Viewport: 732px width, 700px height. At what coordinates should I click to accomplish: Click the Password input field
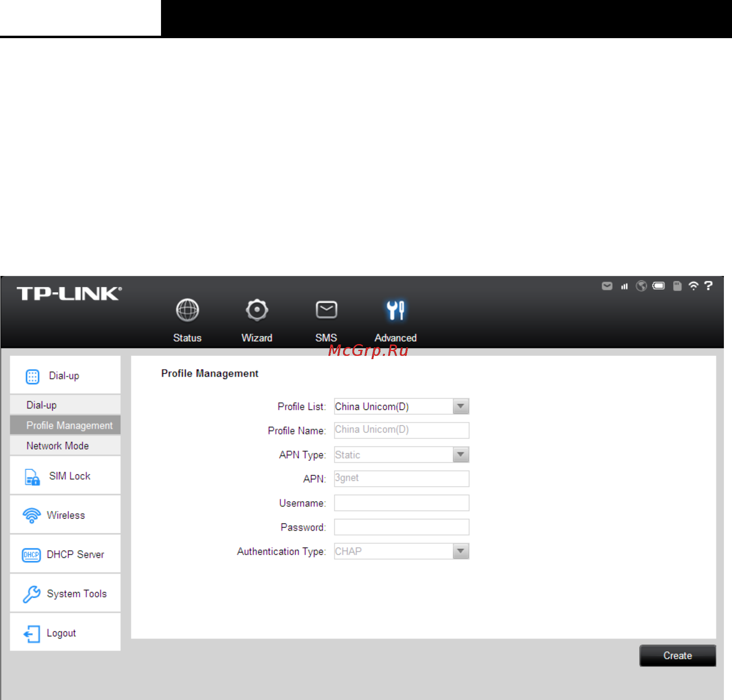pyautogui.click(x=401, y=527)
